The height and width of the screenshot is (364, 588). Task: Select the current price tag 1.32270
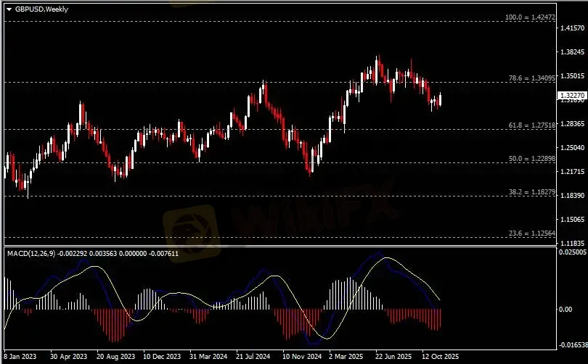click(571, 96)
